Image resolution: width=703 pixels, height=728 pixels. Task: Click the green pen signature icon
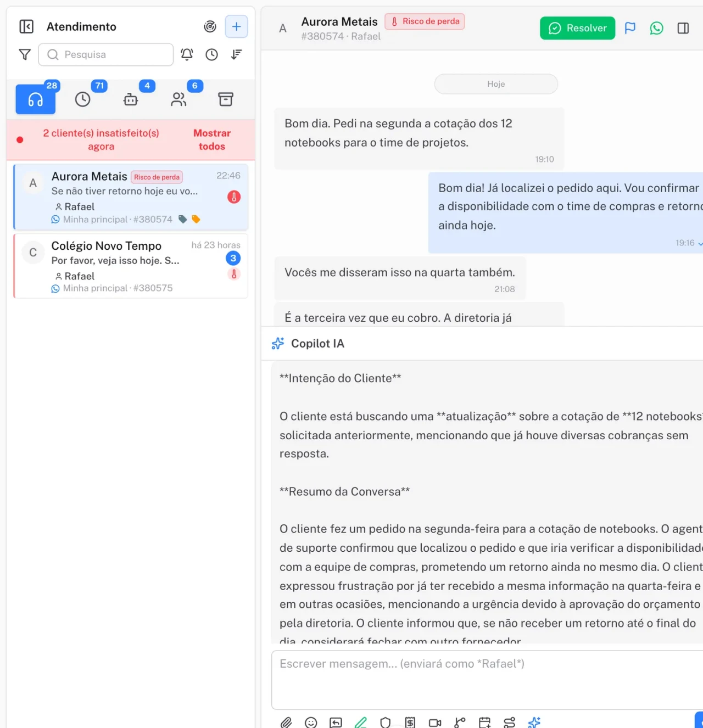tap(360, 723)
